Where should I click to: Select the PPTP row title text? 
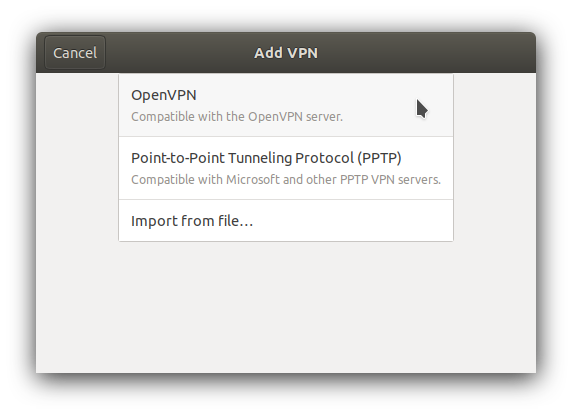[266, 158]
